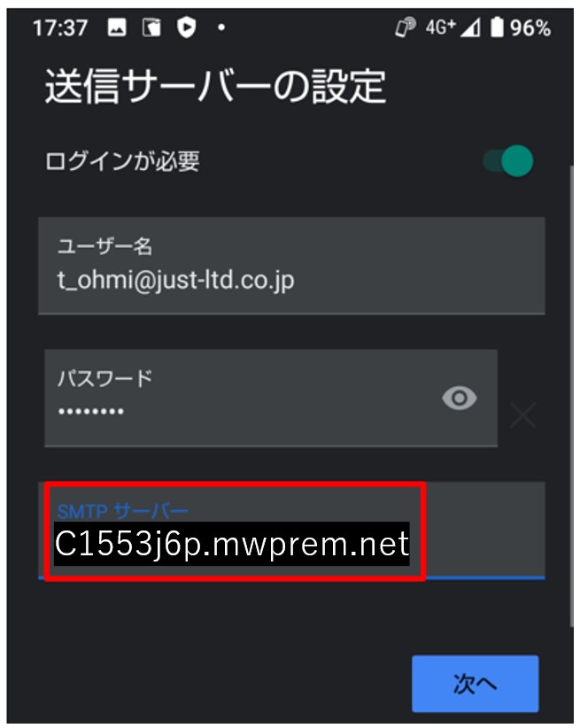The image size is (580, 728).
Task: Show password with the eye icon
Action: coord(460,398)
